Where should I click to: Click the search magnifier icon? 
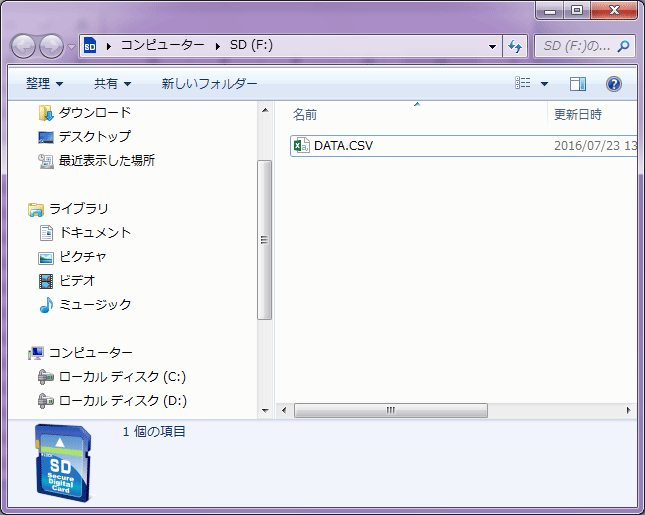pos(623,46)
